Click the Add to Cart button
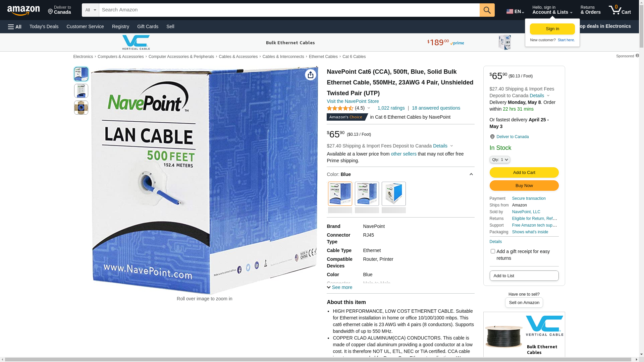Screen dimensions: 644x362 (x=524, y=173)
